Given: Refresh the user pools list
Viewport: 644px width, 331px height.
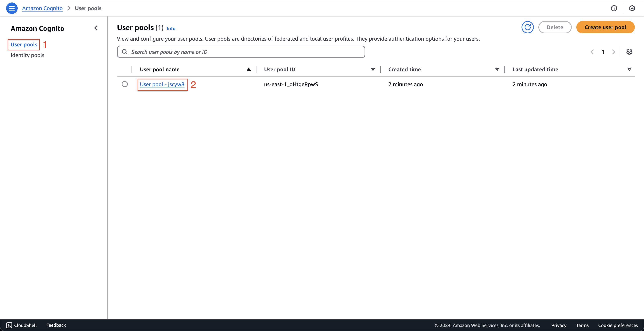Looking at the screenshot, I should pyautogui.click(x=527, y=27).
